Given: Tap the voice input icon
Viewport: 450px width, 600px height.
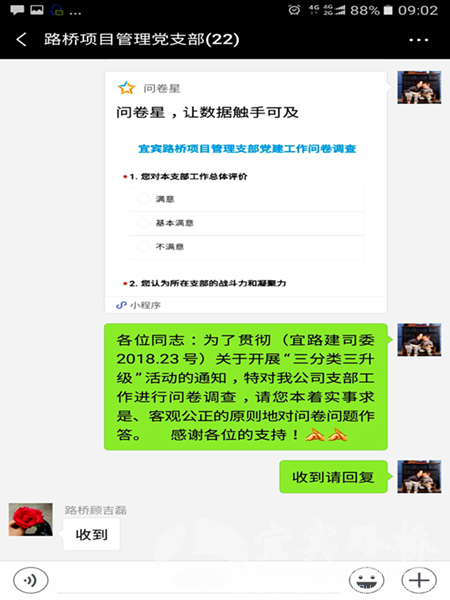Looking at the screenshot, I should [31, 580].
